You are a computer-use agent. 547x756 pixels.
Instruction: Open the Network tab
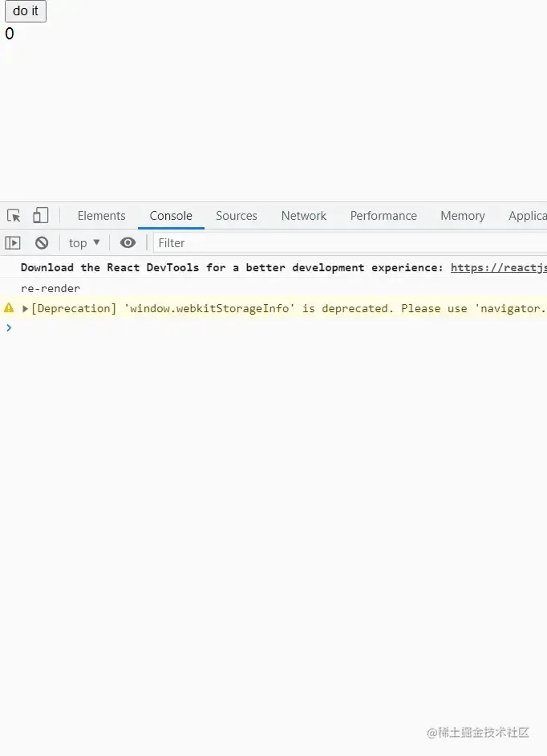pyautogui.click(x=304, y=216)
